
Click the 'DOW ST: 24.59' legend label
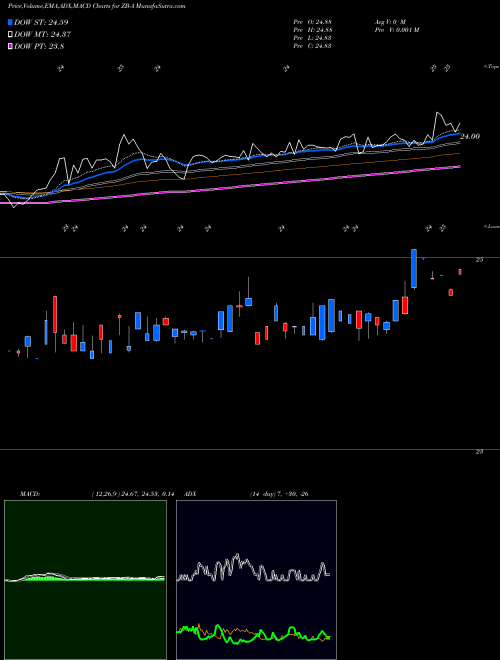pyautogui.click(x=41, y=22)
